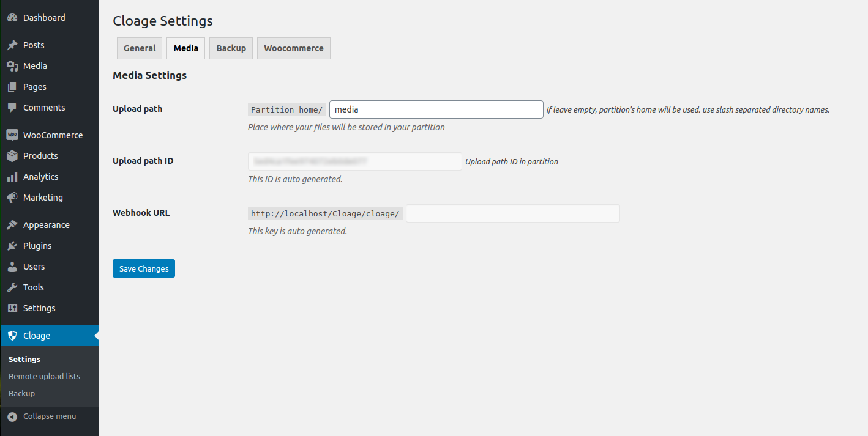Open WooCommerce menu label
Image resolution: width=868 pixels, height=436 pixels.
pyautogui.click(x=53, y=135)
